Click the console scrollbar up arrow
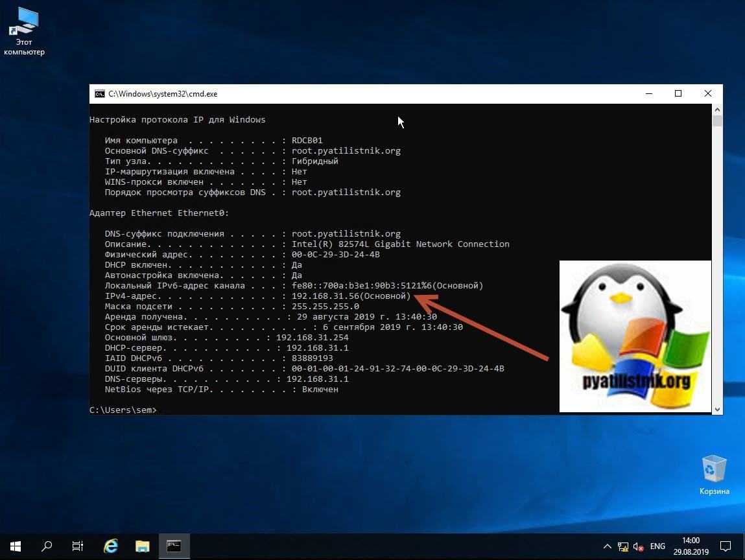 pos(717,110)
